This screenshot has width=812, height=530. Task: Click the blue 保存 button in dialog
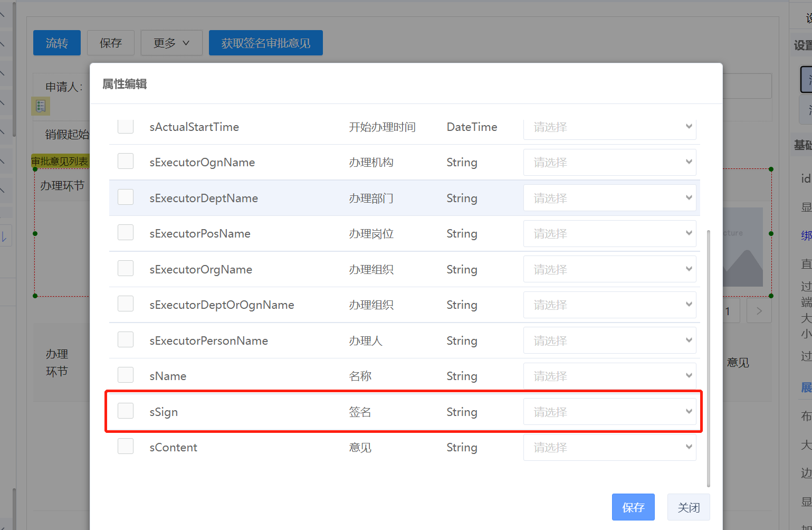point(633,507)
